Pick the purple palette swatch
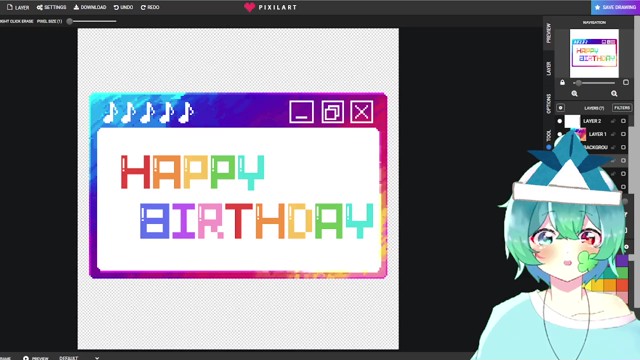Screen dimensions: 640x360 pos(622,260)
